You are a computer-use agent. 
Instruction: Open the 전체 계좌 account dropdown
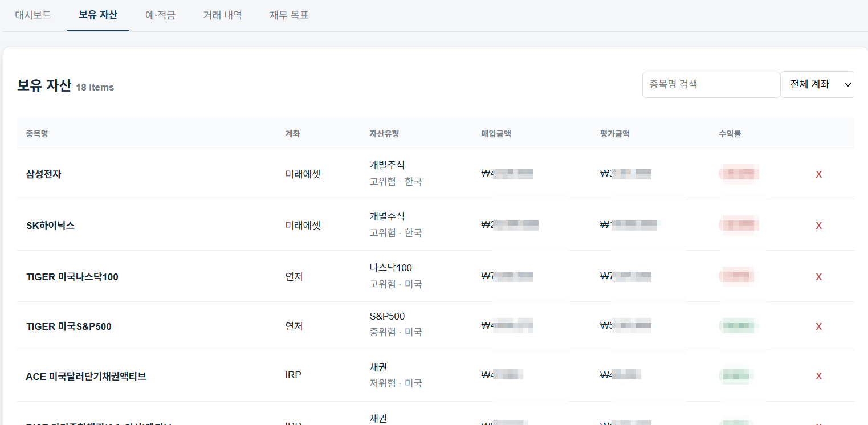[817, 85]
